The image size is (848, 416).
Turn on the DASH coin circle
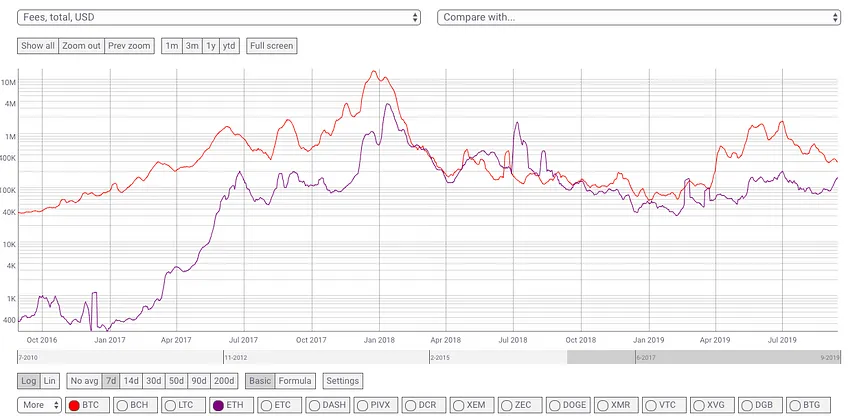(314, 405)
